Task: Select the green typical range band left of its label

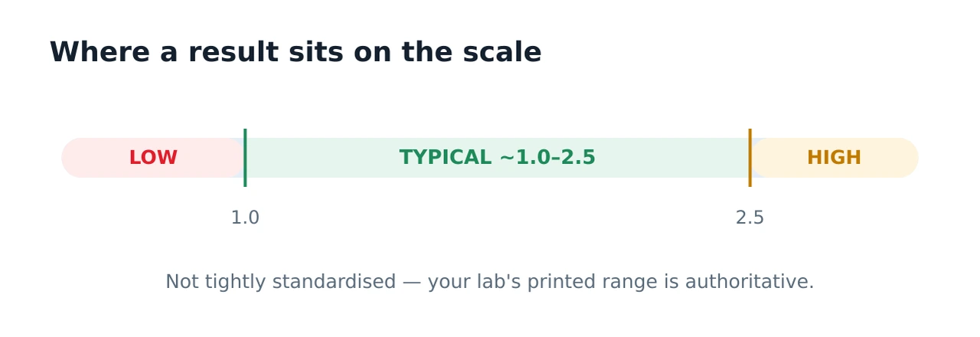Action: [322, 158]
